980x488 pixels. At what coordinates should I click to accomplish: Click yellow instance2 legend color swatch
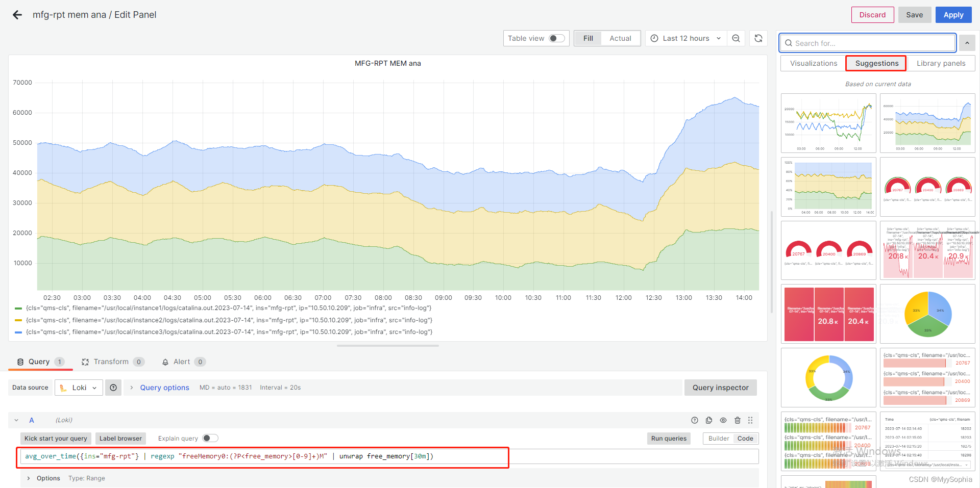18,320
